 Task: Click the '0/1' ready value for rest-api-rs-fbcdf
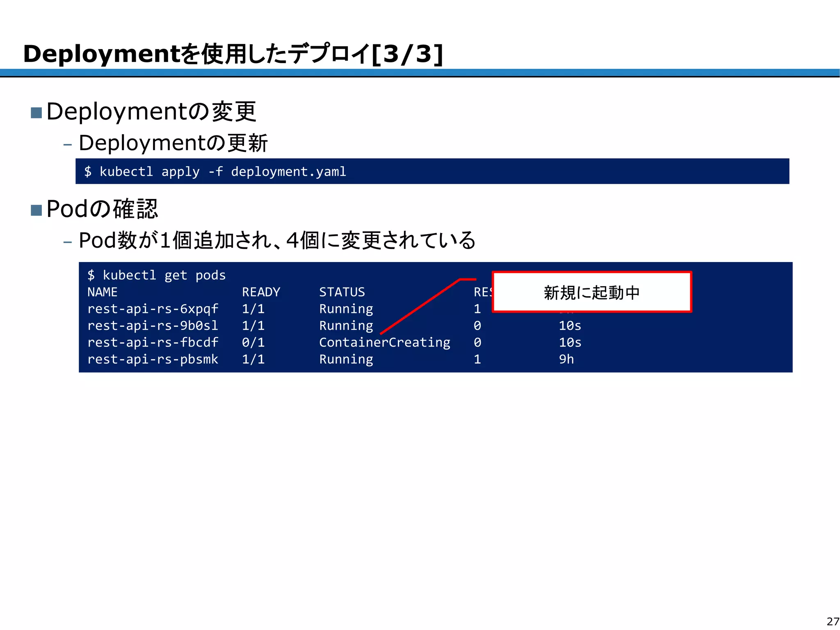point(253,342)
